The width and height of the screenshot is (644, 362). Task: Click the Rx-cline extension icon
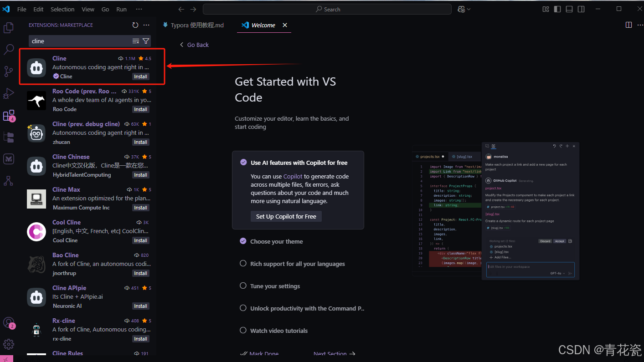click(36, 330)
